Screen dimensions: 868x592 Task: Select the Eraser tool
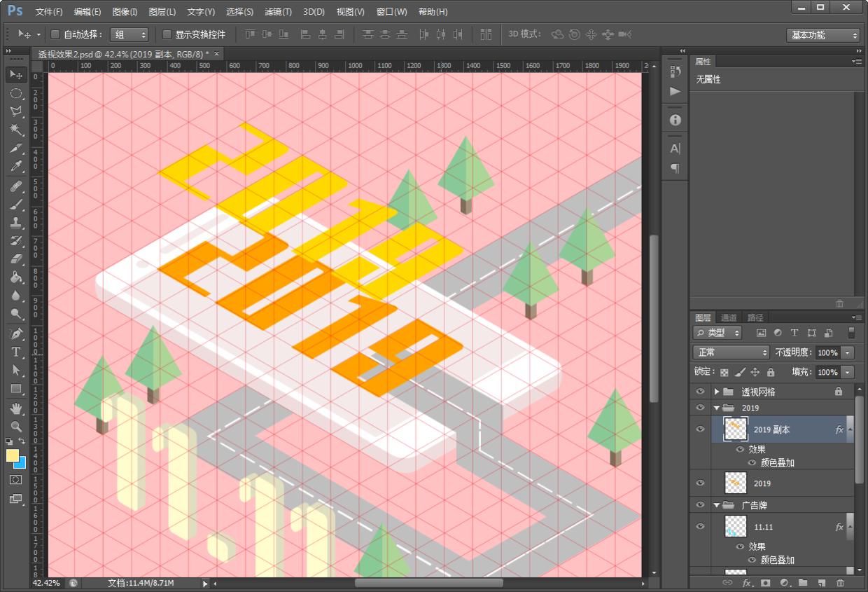pos(15,259)
